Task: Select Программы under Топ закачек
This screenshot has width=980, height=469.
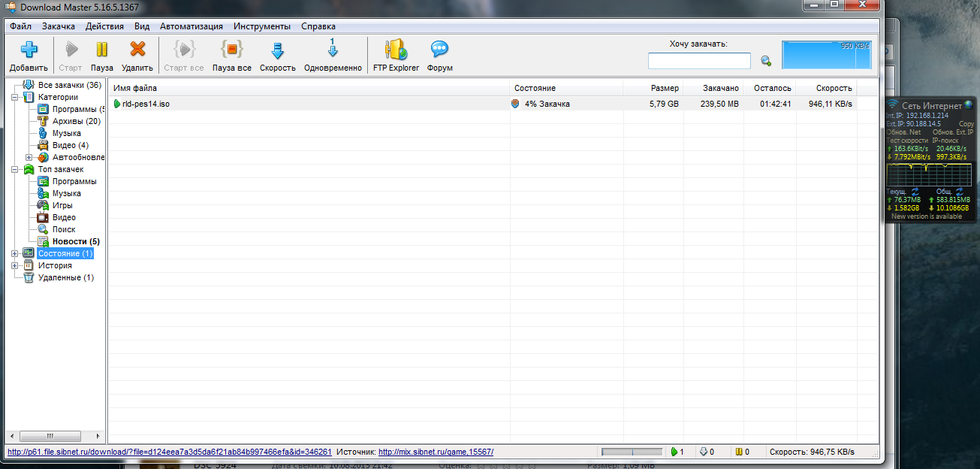Action: pos(74,181)
